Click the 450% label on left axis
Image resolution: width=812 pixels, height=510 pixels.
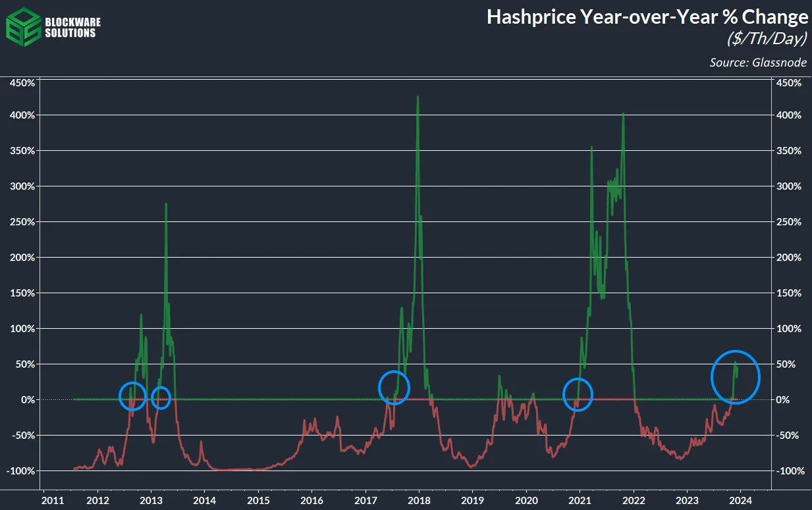tap(22, 84)
